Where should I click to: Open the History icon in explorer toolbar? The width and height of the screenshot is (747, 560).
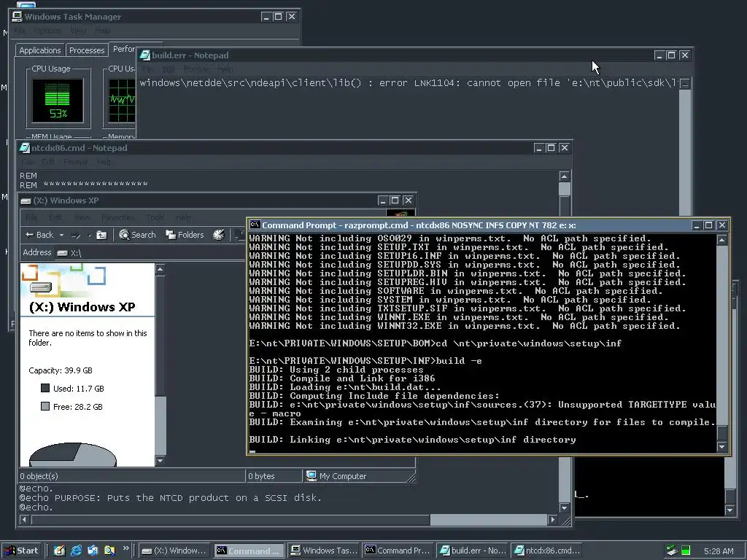click(219, 235)
